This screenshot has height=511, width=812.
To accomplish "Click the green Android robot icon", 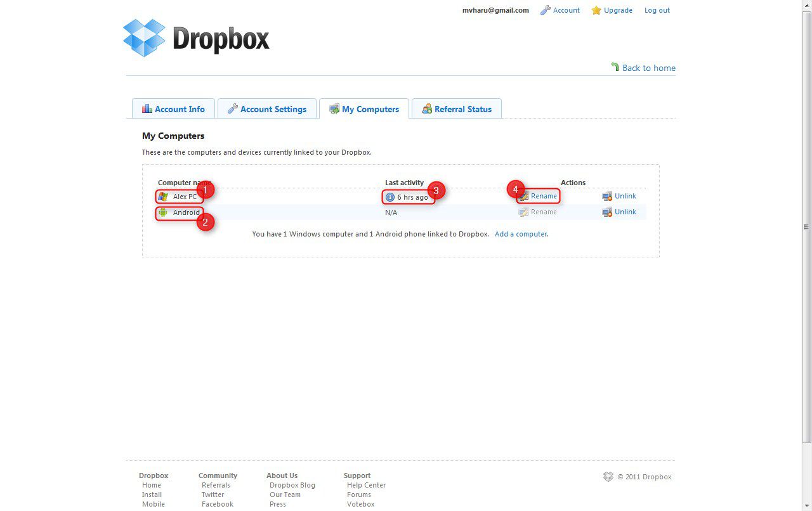I will tap(163, 212).
